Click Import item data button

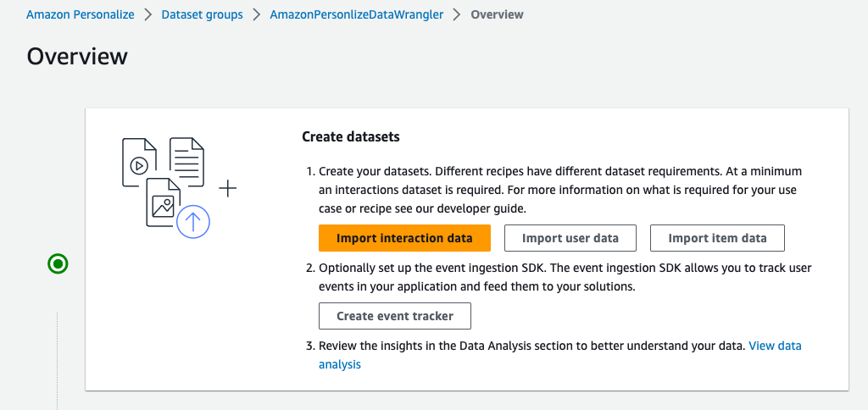pos(717,238)
